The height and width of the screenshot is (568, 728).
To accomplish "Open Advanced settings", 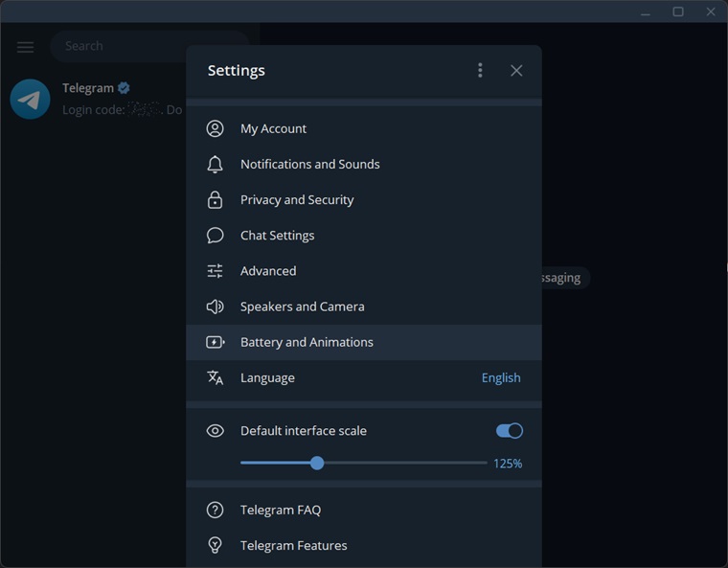I will coord(364,271).
